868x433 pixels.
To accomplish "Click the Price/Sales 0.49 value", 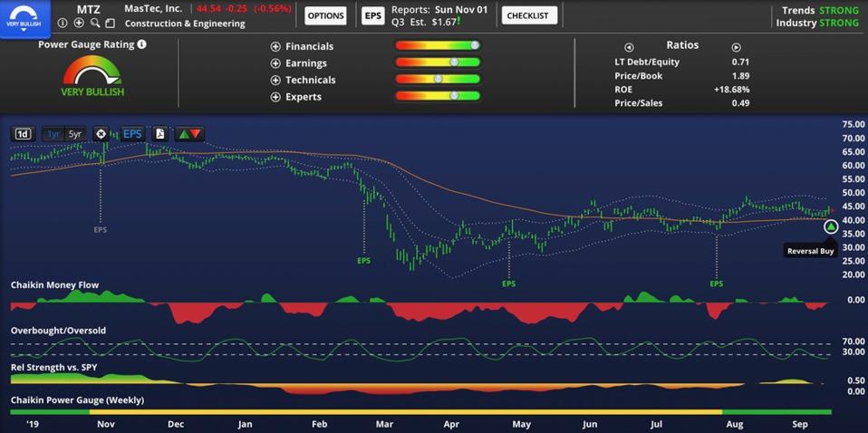I will pyautogui.click(x=740, y=103).
